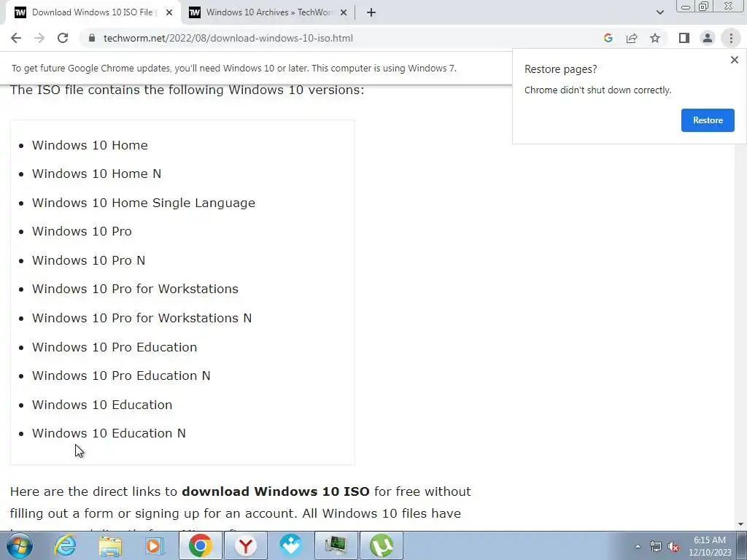Bookmark this tab with the star icon
This screenshot has width=747, height=560.
point(655,38)
